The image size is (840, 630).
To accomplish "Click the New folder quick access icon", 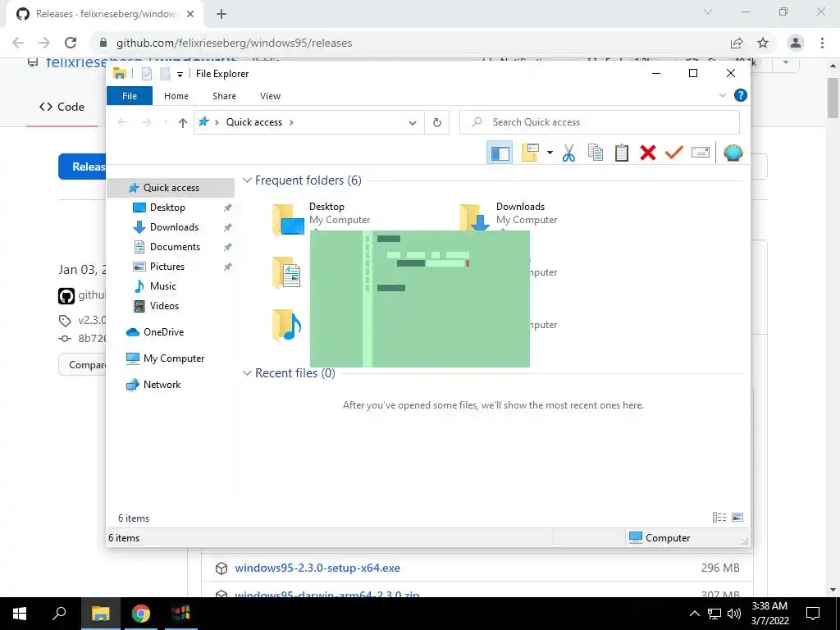I will 165,74.
